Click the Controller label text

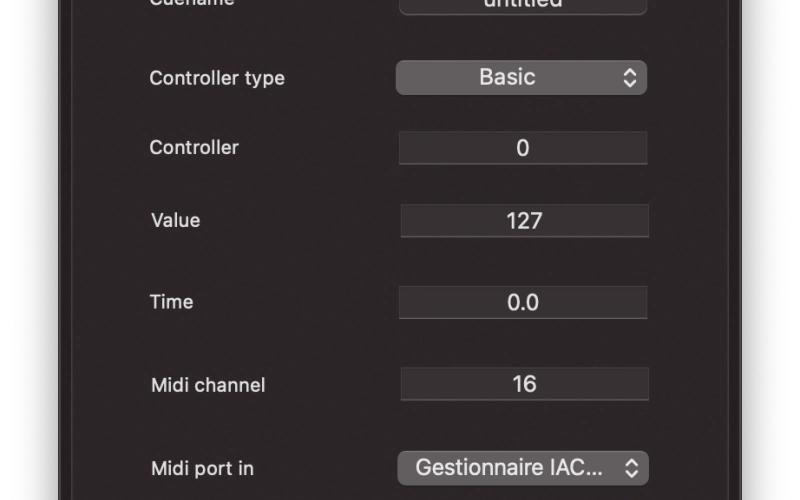[x=194, y=147]
